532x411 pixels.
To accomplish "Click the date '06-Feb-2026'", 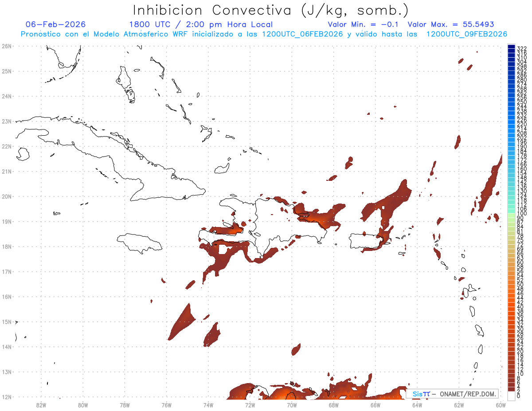I will click(x=55, y=24).
